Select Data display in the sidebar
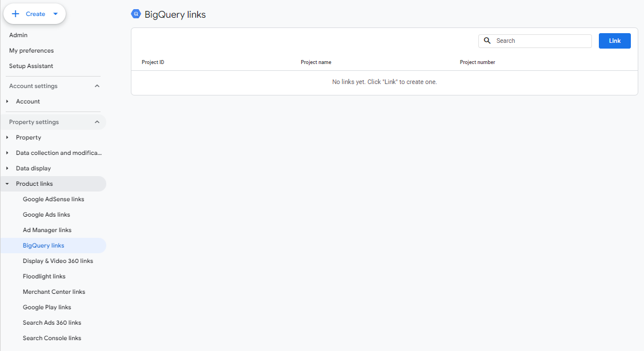Viewport: 644px width, 351px height. [33, 169]
